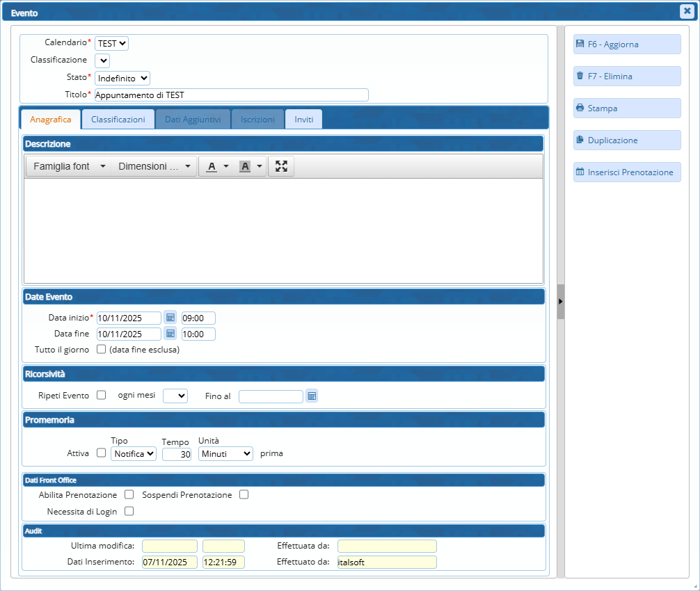Open the Calendario dropdown

[111, 43]
